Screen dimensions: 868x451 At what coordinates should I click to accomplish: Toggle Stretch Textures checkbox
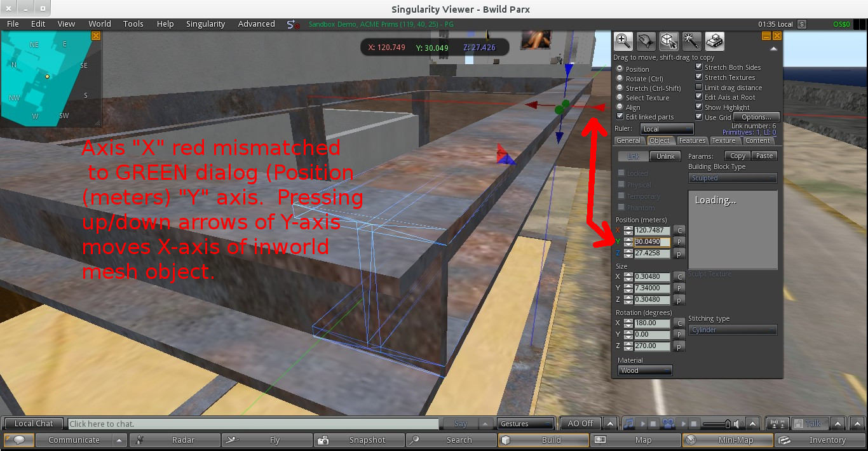[699, 77]
